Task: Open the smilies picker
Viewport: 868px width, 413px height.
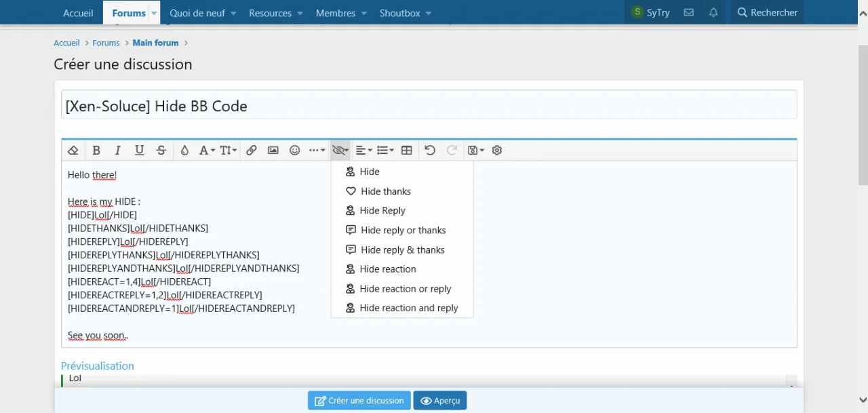Action: [294, 150]
